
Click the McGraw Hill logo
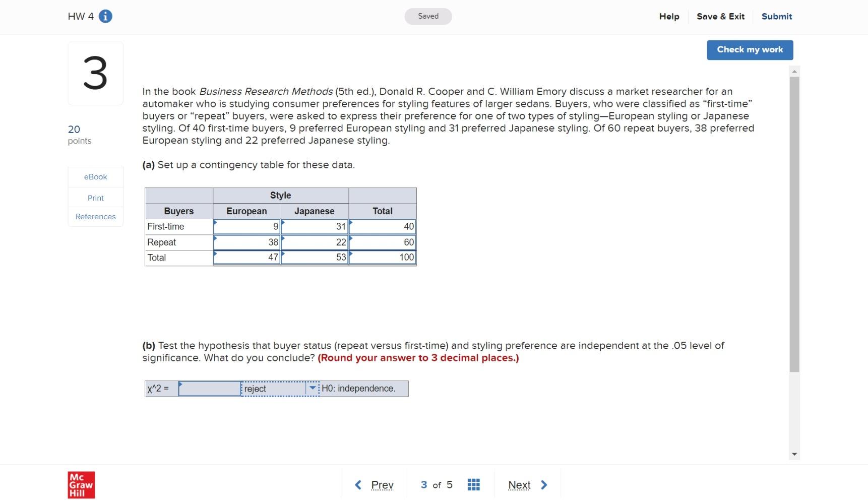(80, 484)
